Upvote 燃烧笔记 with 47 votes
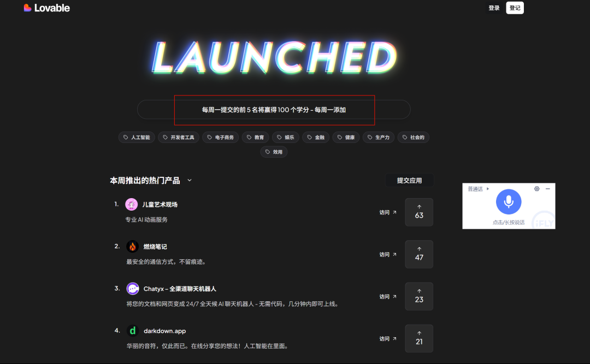The width and height of the screenshot is (590, 364). (419, 254)
